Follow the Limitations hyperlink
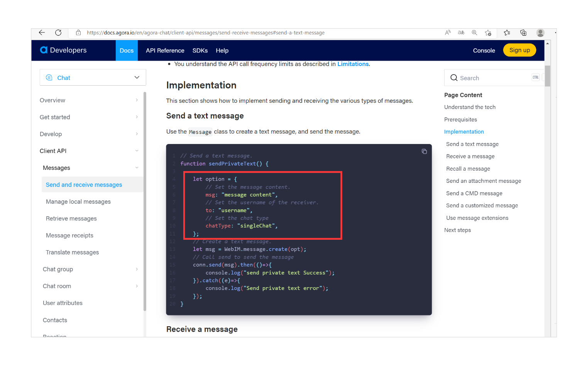 tap(353, 64)
